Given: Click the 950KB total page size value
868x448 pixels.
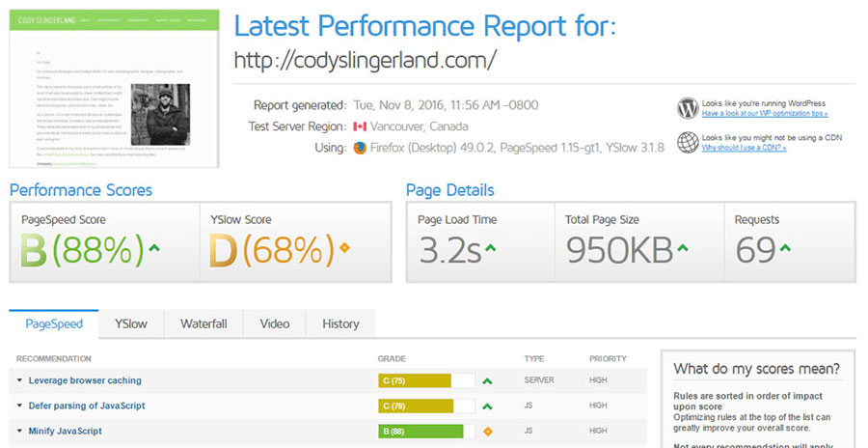Looking at the screenshot, I should (x=619, y=250).
